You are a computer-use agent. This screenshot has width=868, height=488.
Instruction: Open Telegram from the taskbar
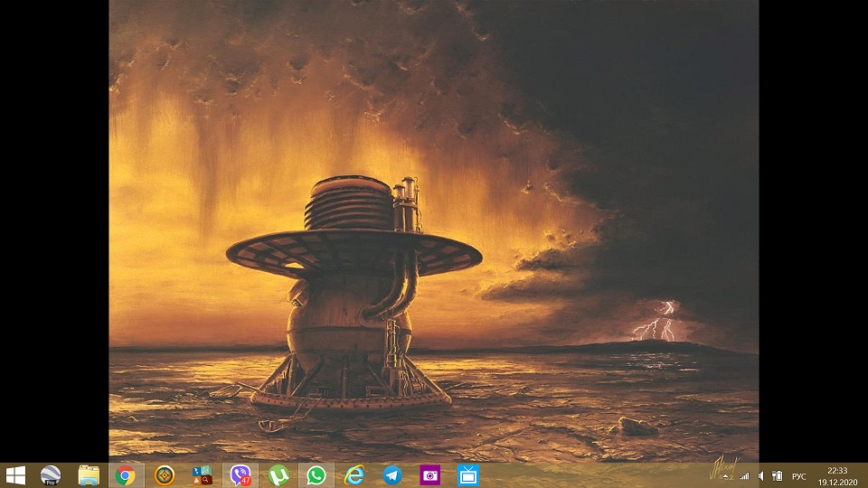(x=392, y=475)
